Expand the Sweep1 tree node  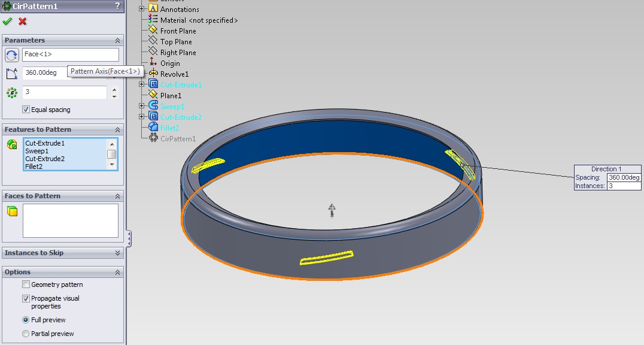(x=142, y=105)
